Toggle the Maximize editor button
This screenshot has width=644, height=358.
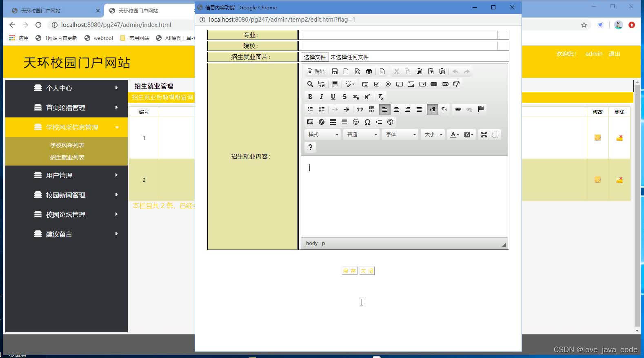coord(484,135)
